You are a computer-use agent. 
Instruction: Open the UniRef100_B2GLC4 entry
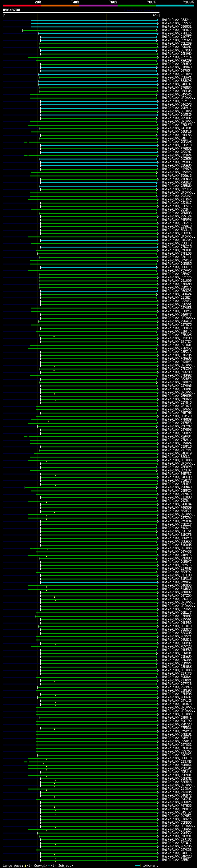coord(177,457)
